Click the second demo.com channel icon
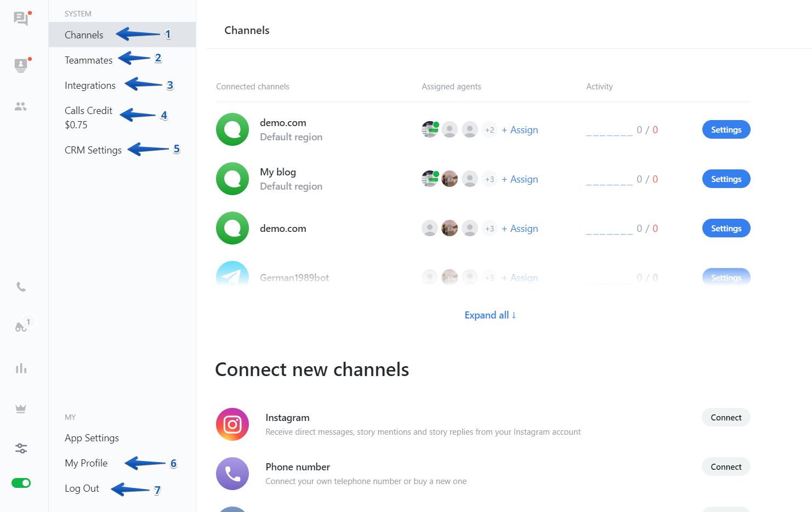The width and height of the screenshot is (812, 512). [x=232, y=228]
